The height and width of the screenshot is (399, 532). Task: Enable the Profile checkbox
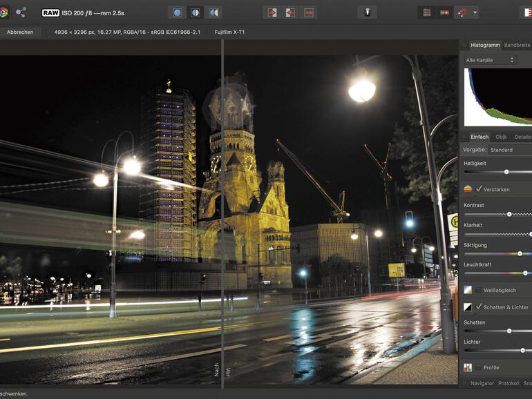click(479, 367)
